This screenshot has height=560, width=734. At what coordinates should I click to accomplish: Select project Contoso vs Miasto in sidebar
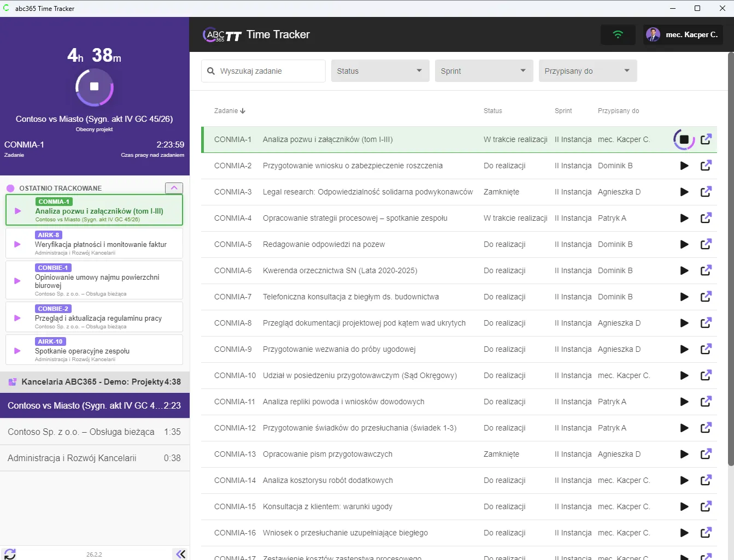pyautogui.click(x=95, y=405)
